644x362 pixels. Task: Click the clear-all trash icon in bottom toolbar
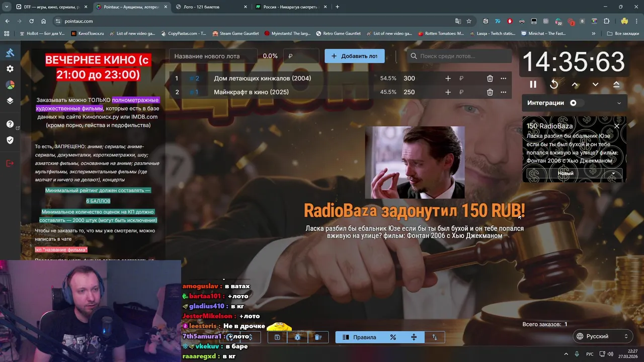click(x=318, y=337)
